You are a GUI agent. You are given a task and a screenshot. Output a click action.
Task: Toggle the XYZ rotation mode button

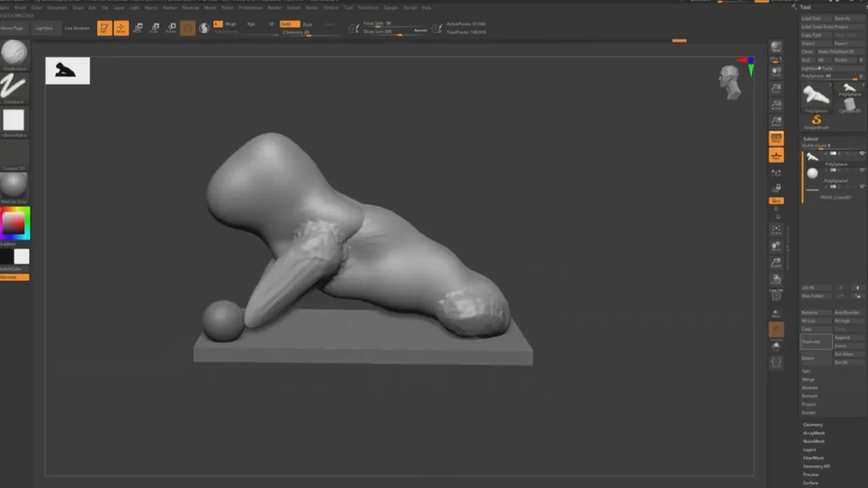776,201
